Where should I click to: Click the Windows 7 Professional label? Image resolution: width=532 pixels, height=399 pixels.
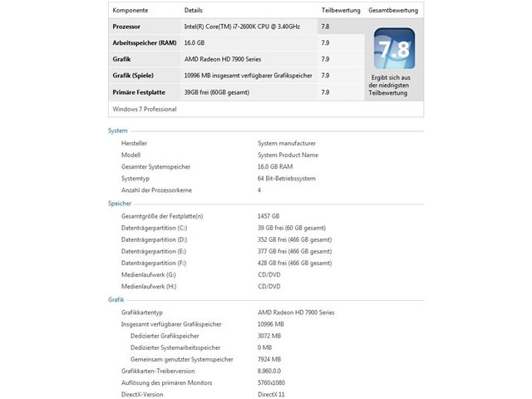pyautogui.click(x=145, y=109)
